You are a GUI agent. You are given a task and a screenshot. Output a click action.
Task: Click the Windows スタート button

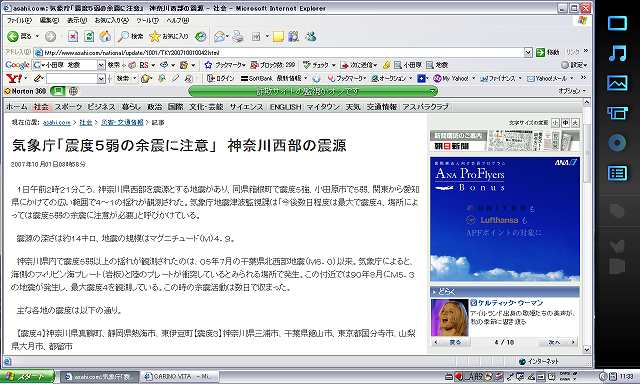tap(28, 377)
